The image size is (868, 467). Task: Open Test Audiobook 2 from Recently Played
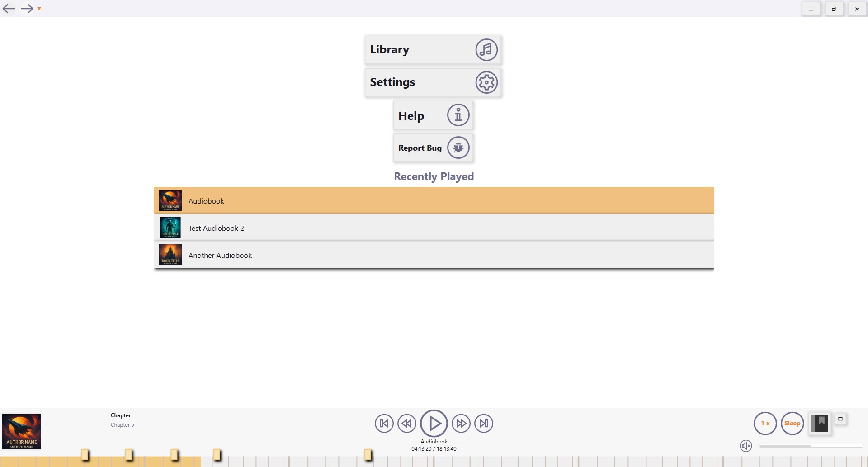click(434, 228)
